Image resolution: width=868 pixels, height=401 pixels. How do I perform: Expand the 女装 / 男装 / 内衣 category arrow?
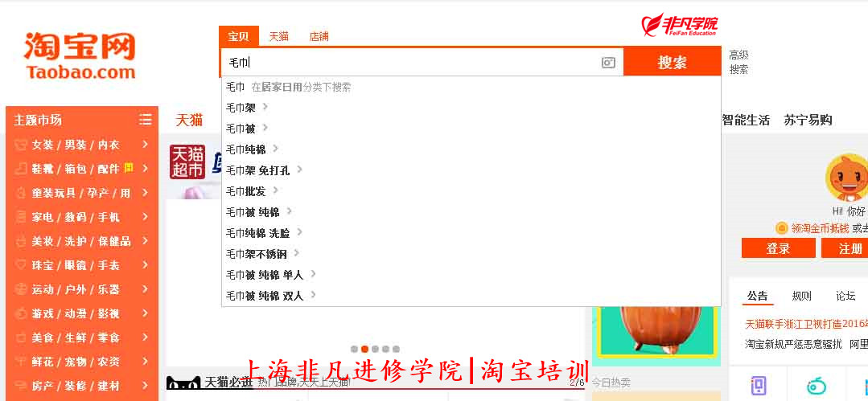point(145,145)
